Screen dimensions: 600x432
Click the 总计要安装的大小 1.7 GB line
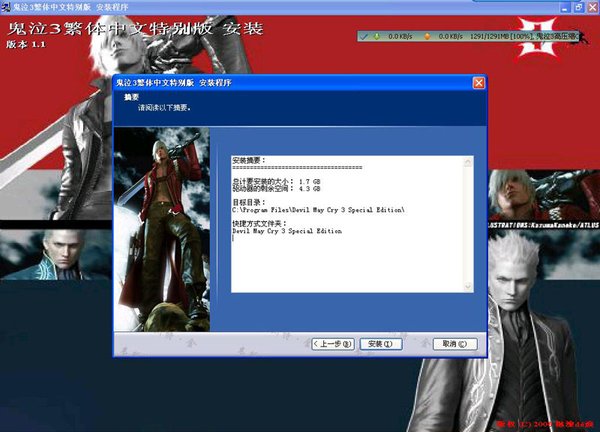[x=276, y=181]
